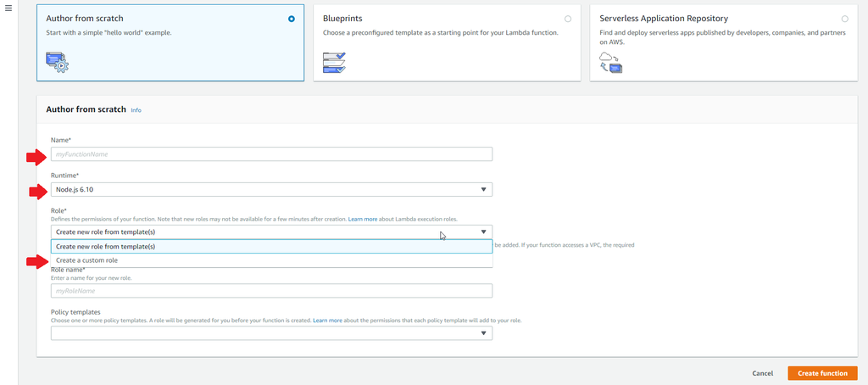Choose 'Create new role from template(s)' option
868x385 pixels.
(x=271, y=247)
